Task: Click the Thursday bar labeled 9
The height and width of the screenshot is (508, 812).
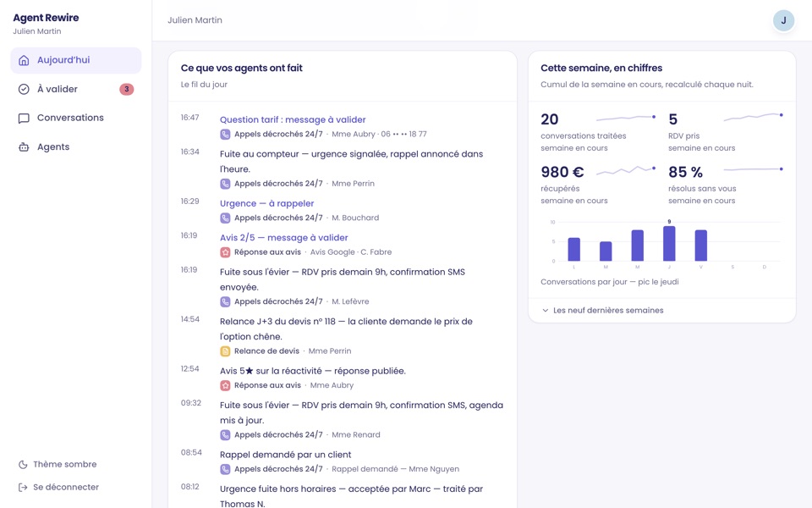Action: (x=669, y=244)
